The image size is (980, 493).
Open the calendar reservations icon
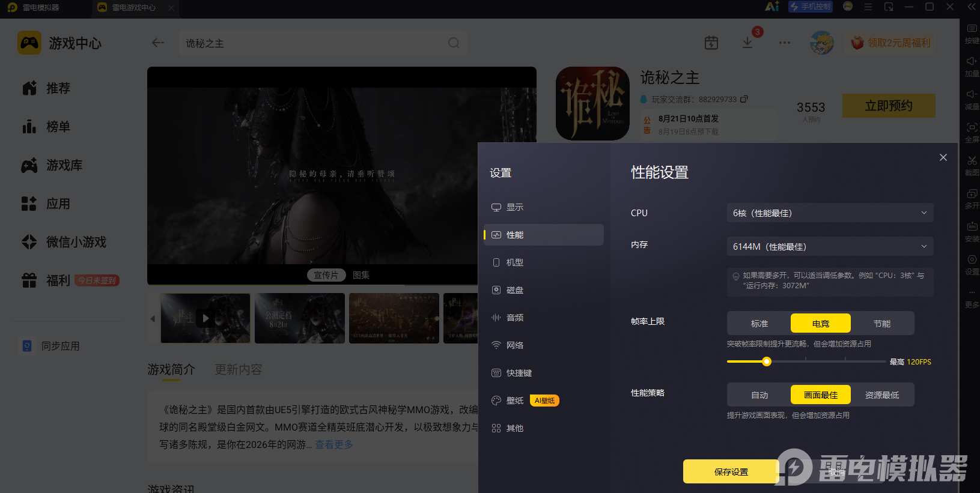711,43
